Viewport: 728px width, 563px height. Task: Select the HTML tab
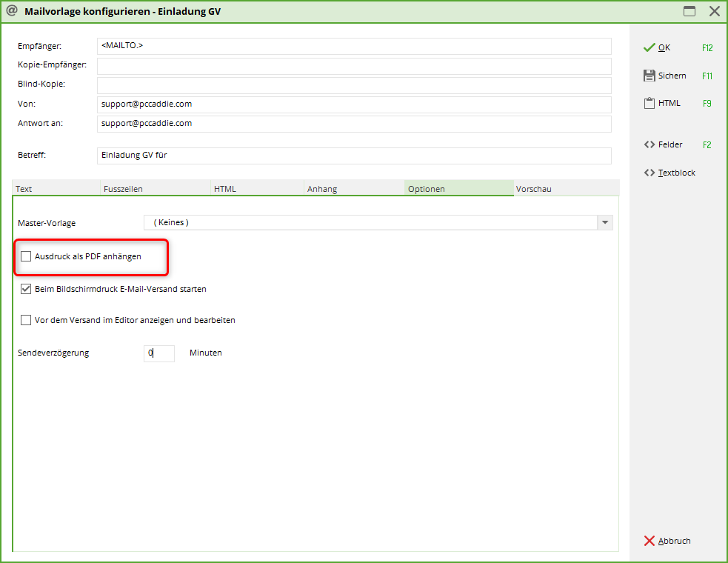tap(256, 189)
